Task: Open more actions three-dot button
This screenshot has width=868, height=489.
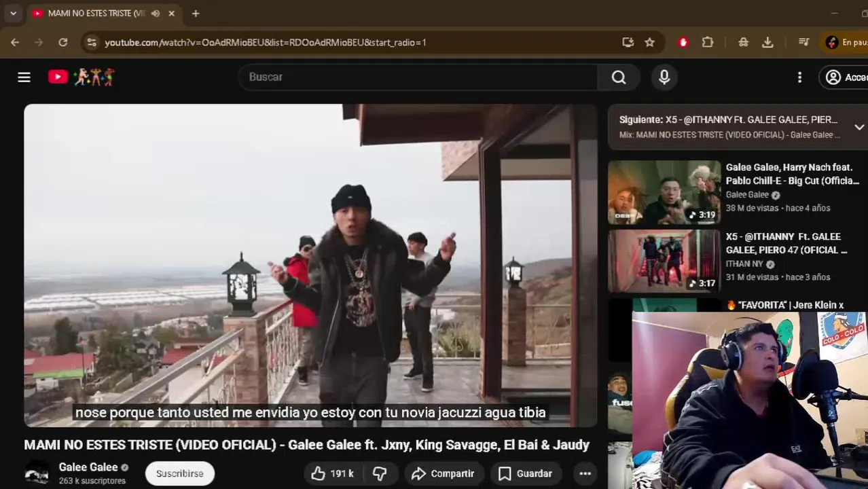Action: [585, 473]
